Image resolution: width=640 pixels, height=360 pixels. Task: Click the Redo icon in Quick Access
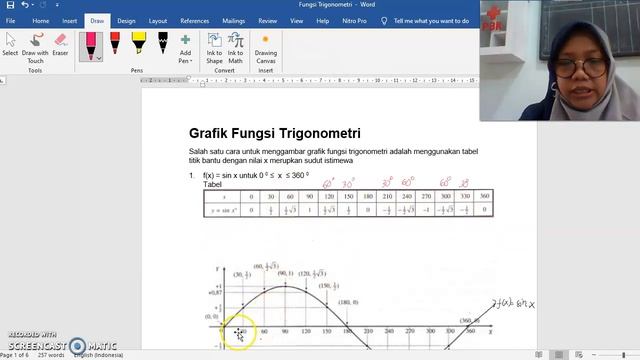pyautogui.click(x=43, y=5)
